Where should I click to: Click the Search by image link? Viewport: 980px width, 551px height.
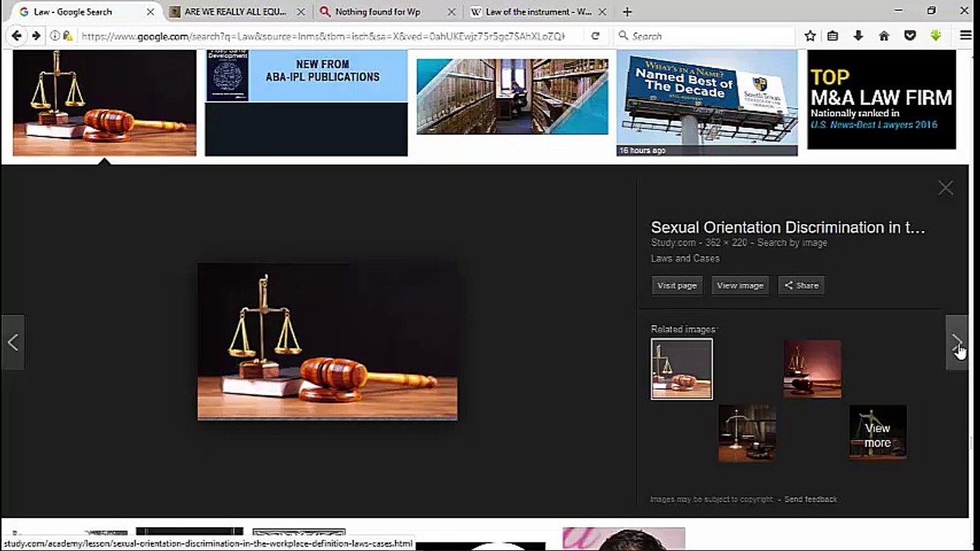pos(792,243)
